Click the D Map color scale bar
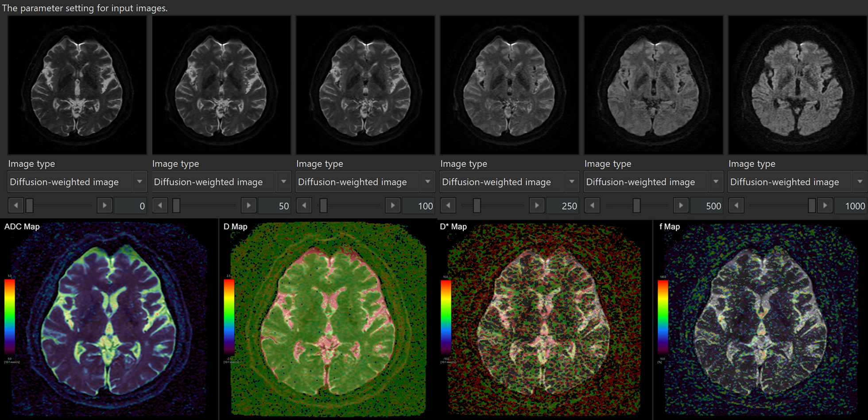 [229, 316]
